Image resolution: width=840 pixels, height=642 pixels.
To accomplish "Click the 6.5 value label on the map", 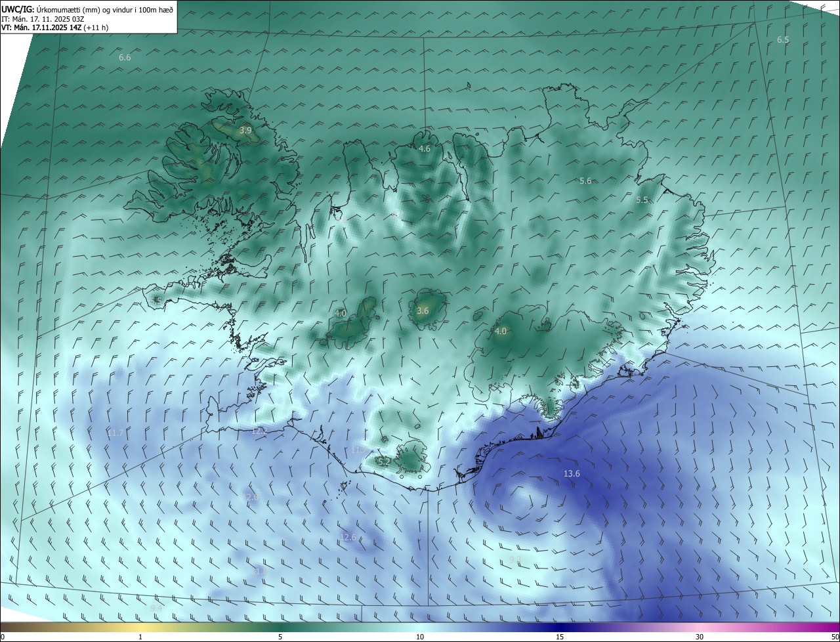I will [x=783, y=40].
